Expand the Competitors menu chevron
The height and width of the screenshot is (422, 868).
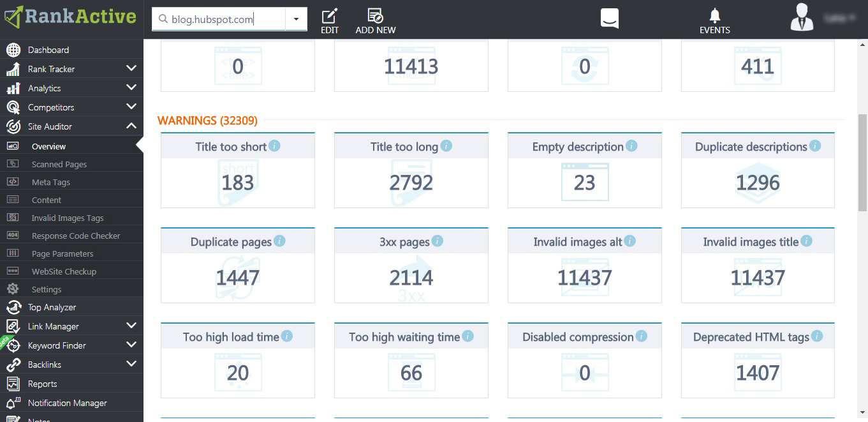tap(131, 107)
